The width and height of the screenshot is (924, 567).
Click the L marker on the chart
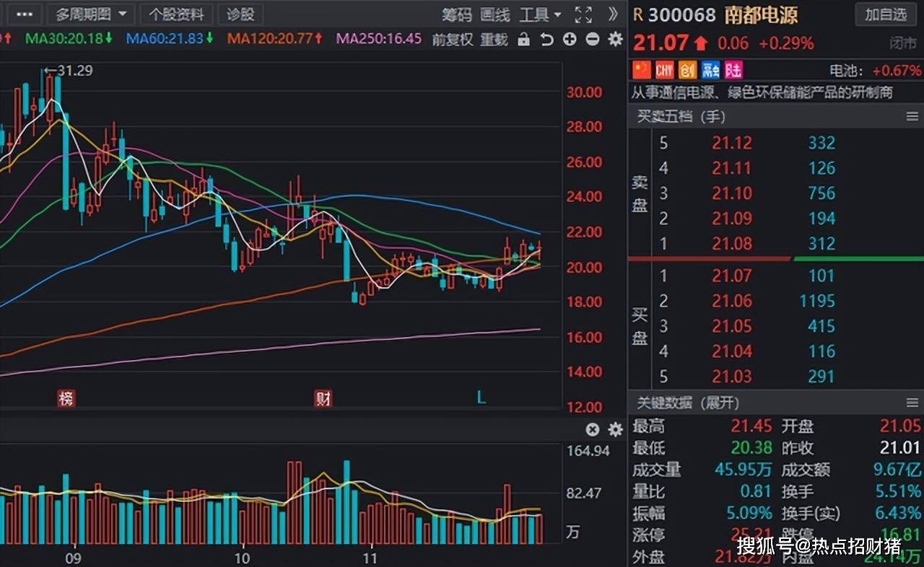[481, 397]
